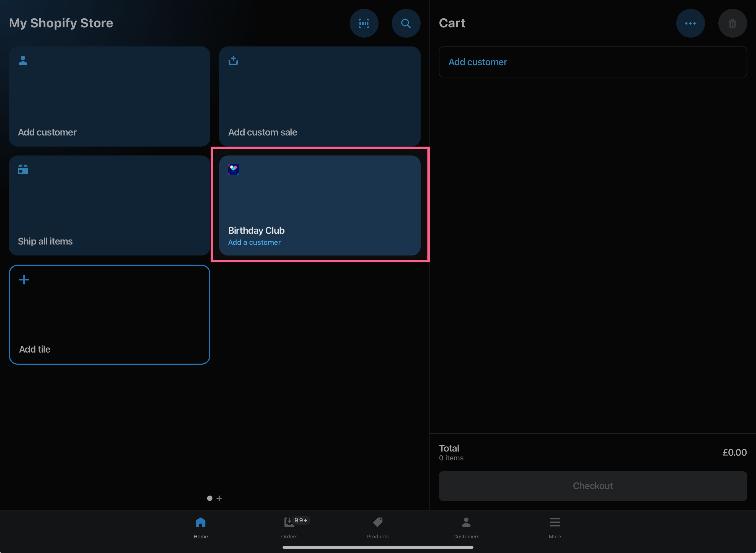
Task: Add a new page with plus indicator
Action: click(x=219, y=498)
